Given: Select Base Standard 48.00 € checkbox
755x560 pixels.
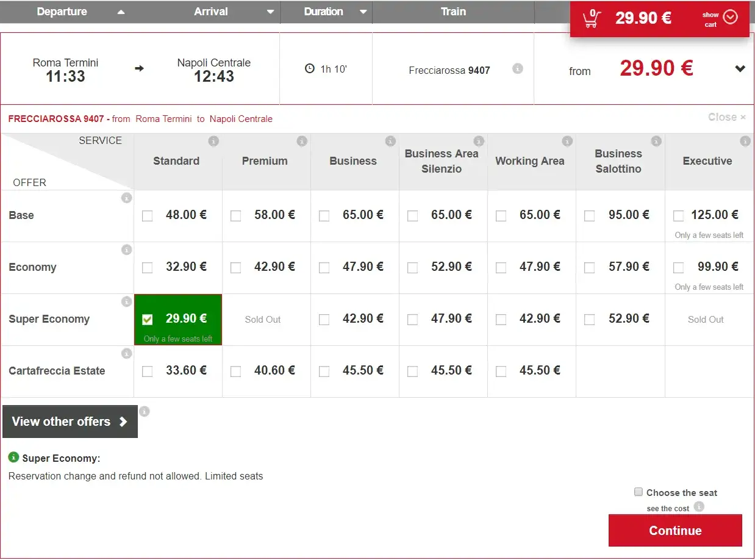Looking at the screenshot, I should click(x=148, y=216).
